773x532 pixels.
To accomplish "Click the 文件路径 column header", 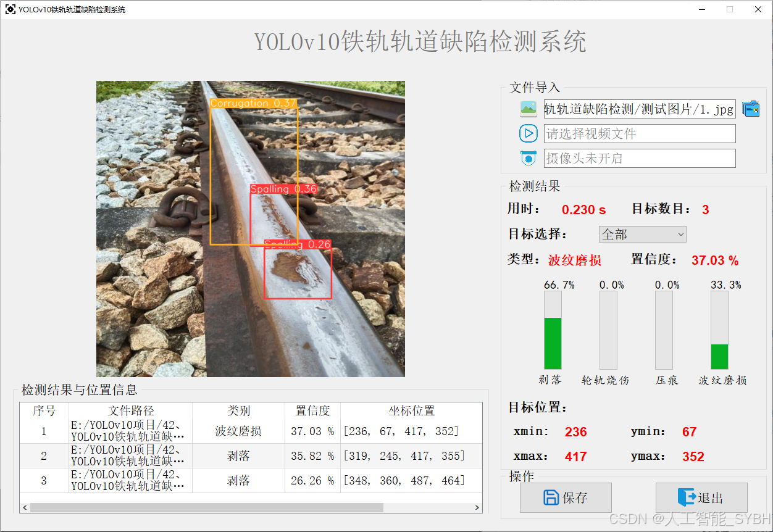I will click(x=131, y=410).
